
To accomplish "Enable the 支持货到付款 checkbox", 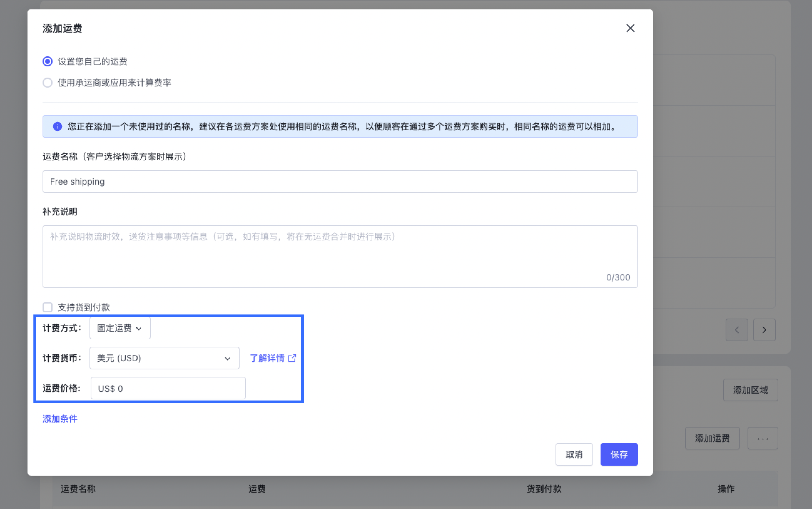I will tap(48, 307).
